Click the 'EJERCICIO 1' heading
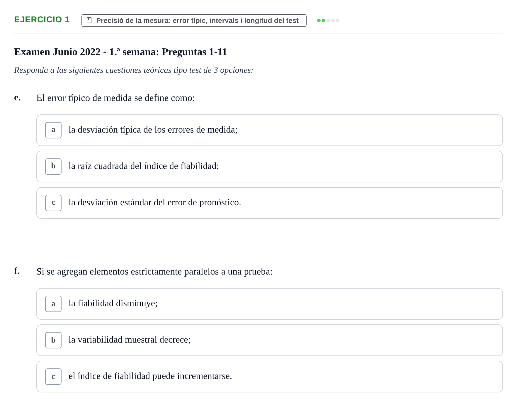The width and height of the screenshot is (517, 420). 42,20
